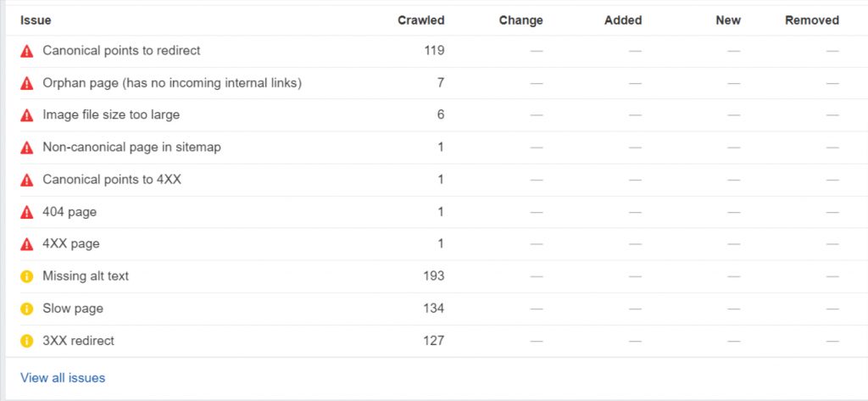Open the View all issues link
Image resolution: width=868 pixels, height=401 pixels.
point(63,378)
